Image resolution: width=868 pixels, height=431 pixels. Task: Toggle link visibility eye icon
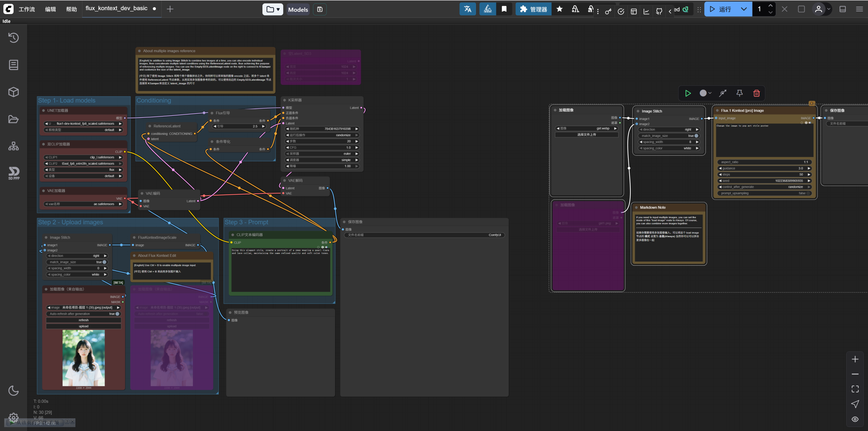click(x=855, y=419)
